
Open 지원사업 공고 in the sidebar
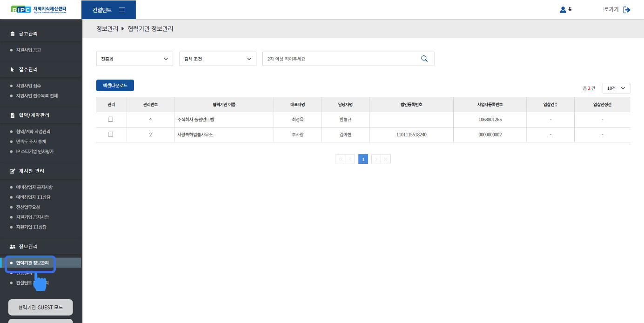click(x=28, y=50)
